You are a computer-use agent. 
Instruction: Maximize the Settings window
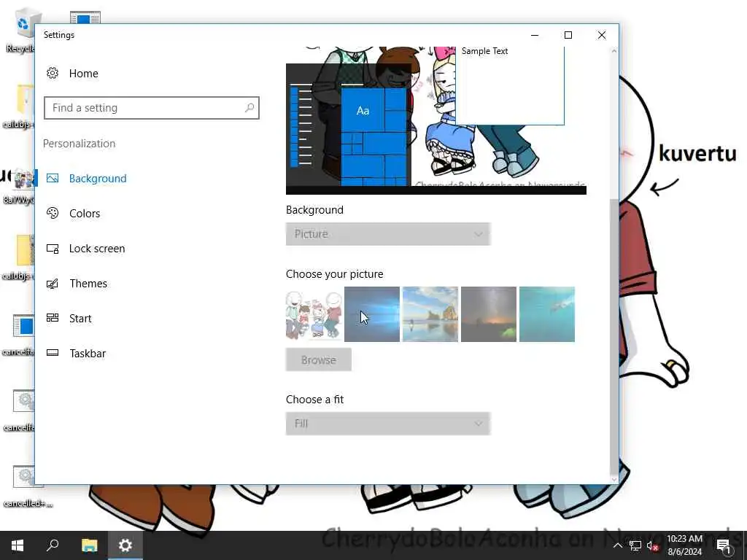coord(568,35)
